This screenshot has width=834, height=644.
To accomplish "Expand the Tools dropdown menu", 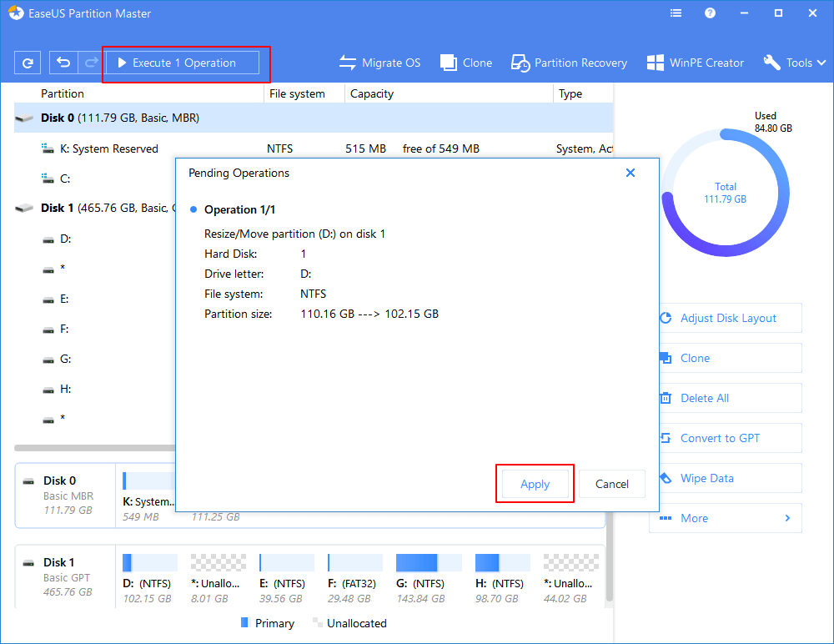I will [x=795, y=63].
